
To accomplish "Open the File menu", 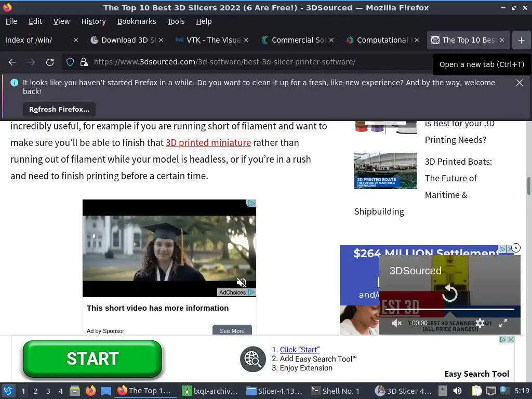I will 11,21.
